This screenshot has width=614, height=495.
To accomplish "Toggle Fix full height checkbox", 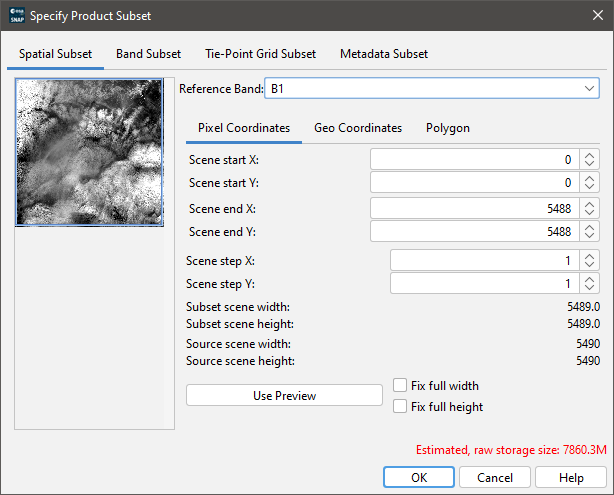I will (x=401, y=406).
